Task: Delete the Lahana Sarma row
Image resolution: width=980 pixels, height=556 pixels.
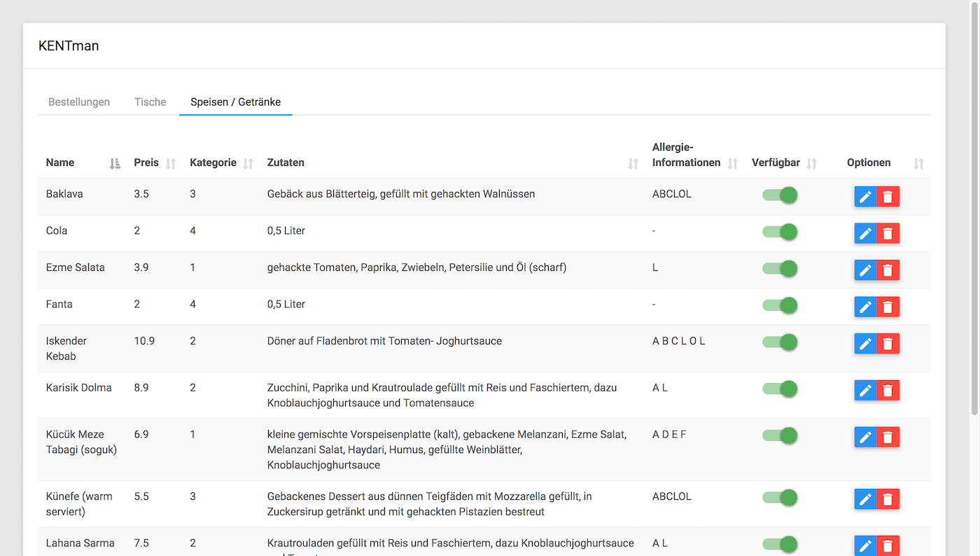Action: pos(888,545)
